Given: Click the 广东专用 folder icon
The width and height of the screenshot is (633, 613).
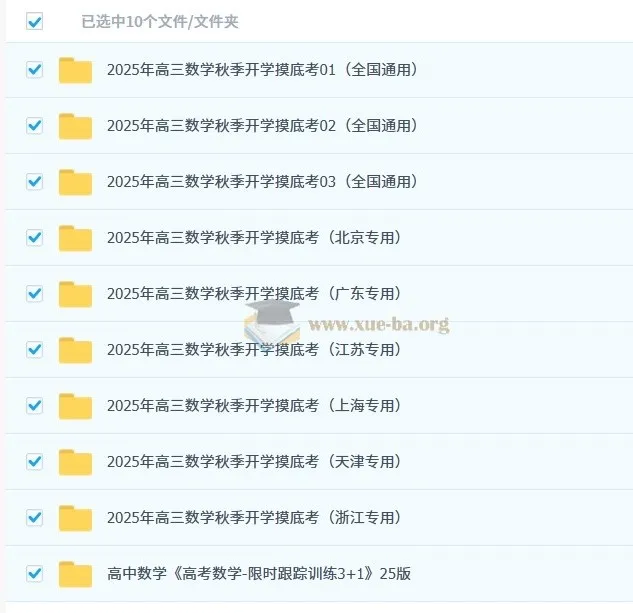Looking at the screenshot, I should [75, 294].
